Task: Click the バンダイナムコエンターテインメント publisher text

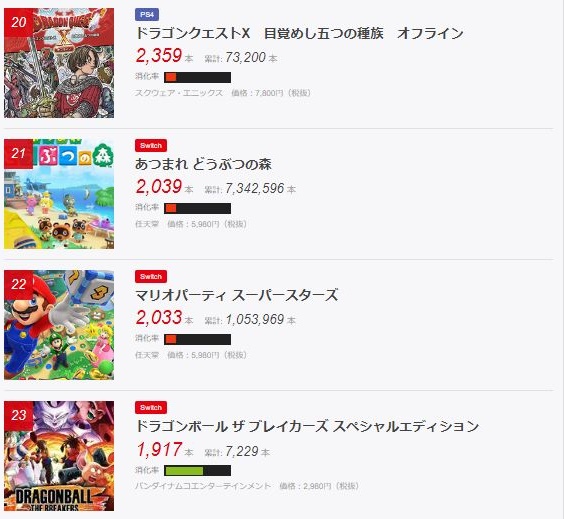Action: click(x=203, y=486)
